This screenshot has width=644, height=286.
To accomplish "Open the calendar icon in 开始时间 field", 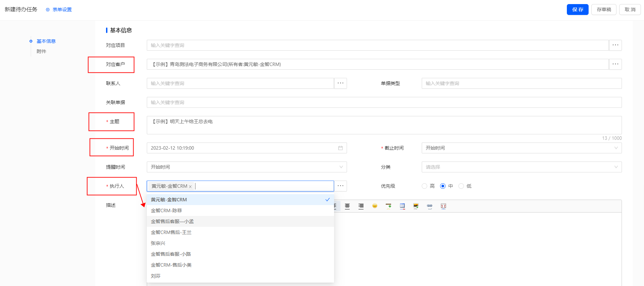I will click(341, 148).
